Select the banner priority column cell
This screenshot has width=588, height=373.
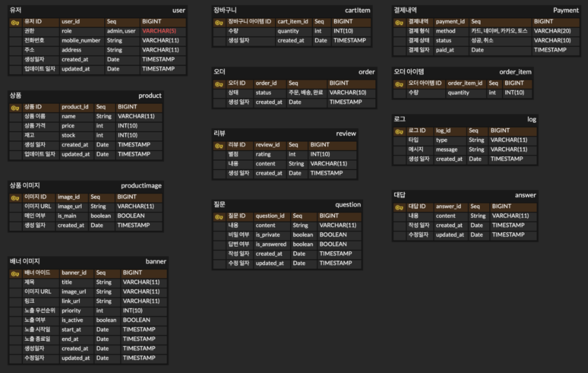[71, 311]
